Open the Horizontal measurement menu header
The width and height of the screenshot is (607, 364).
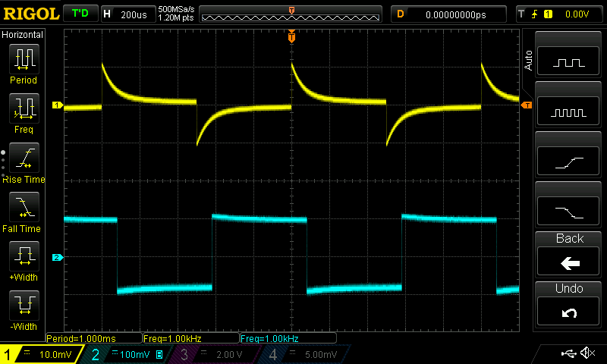(23, 34)
